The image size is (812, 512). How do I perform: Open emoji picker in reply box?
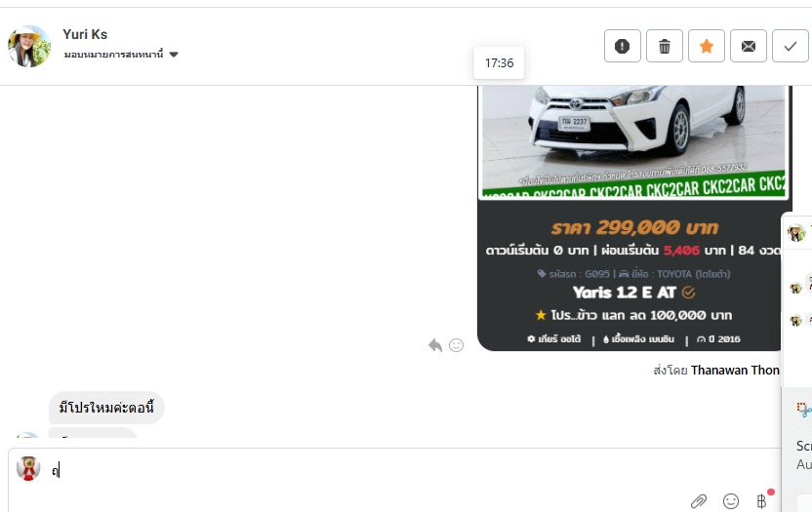(731, 500)
